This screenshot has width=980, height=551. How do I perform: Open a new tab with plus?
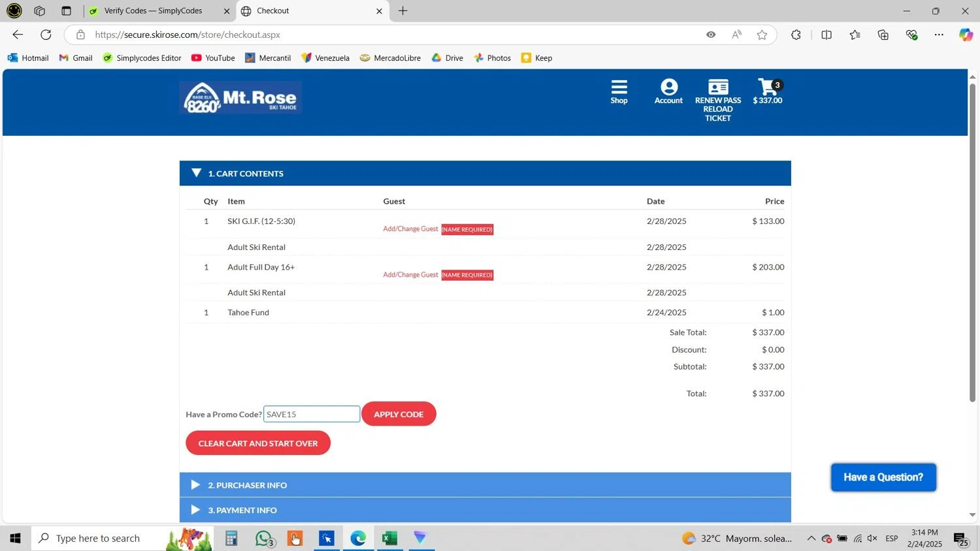coord(403,10)
